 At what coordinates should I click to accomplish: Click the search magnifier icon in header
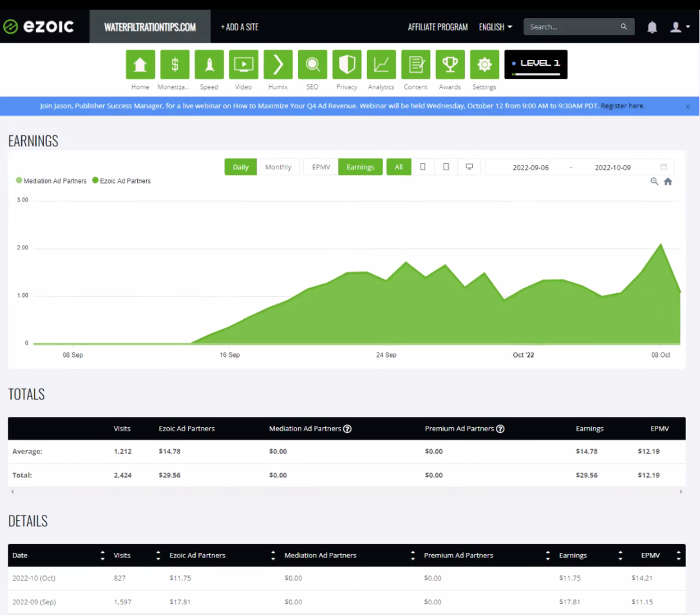[x=623, y=27]
